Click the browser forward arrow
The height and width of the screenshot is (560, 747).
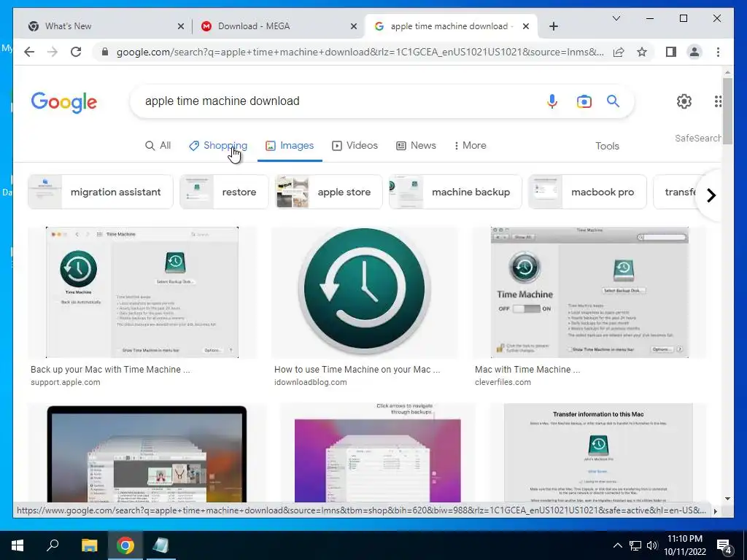[x=53, y=52]
